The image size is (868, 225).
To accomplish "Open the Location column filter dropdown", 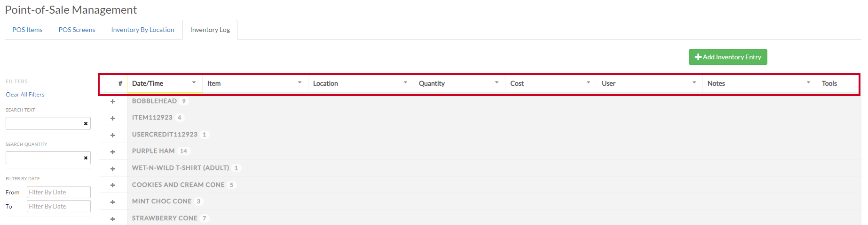I will point(405,83).
